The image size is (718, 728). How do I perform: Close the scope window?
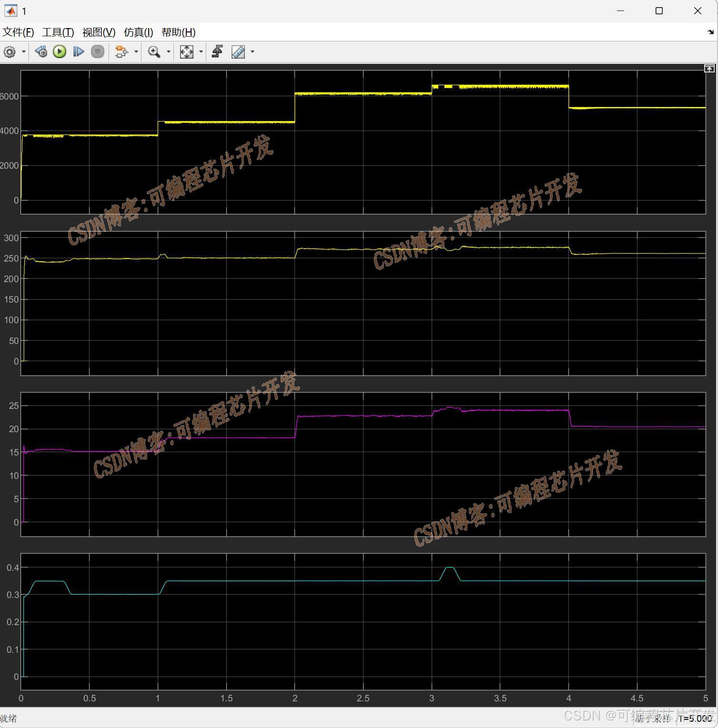pyautogui.click(x=698, y=11)
